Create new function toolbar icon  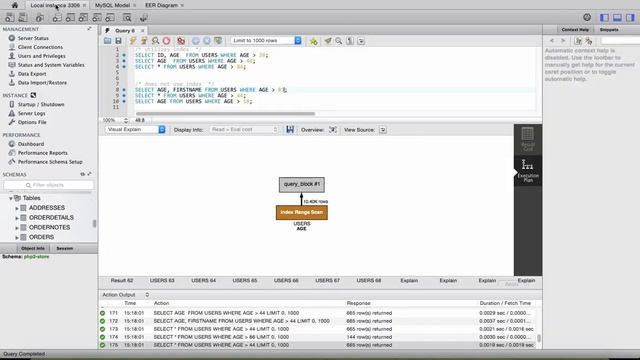pyautogui.click(x=110, y=18)
